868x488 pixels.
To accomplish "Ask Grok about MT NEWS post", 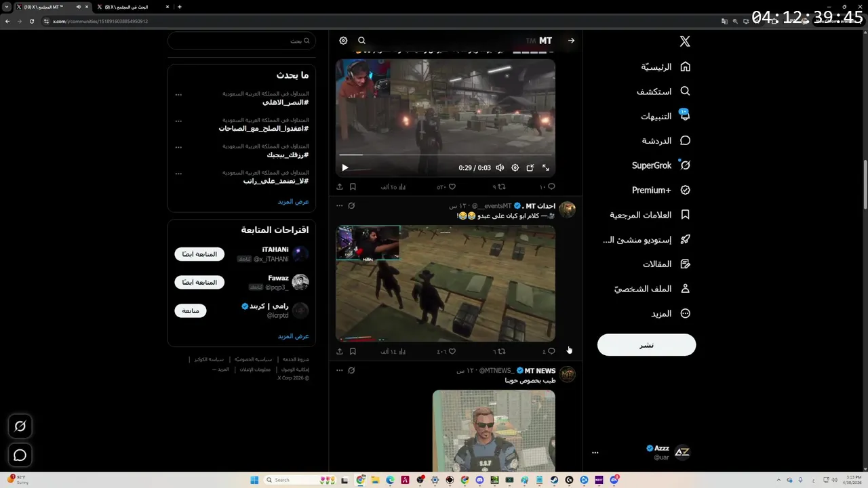I will click(351, 371).
